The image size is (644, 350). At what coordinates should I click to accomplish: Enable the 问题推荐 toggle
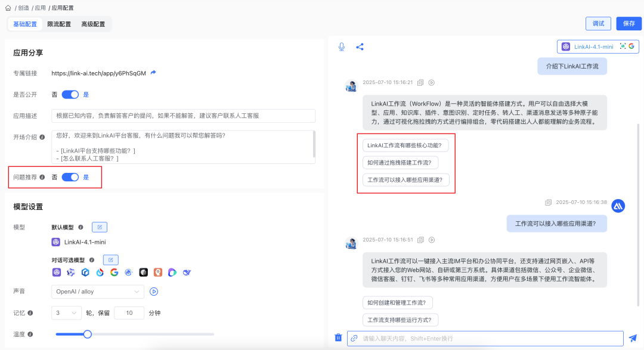coord(70,177)
